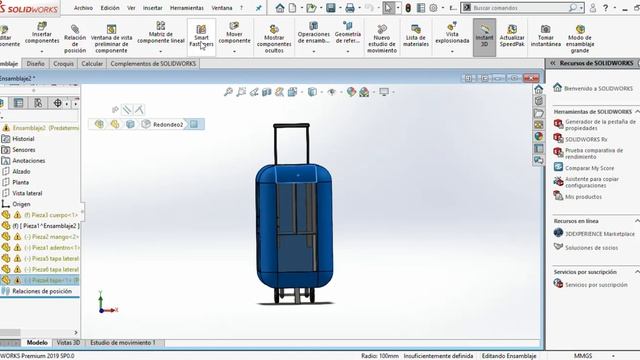Open MMGS unit system in status bar
Image resolution: width=640 pixels, height=360 pixels.
583,356
